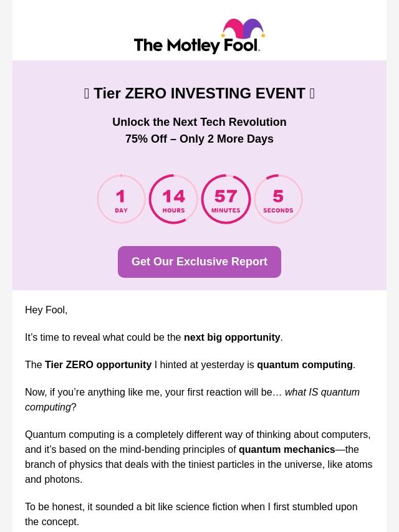Click the bold 'Tier ZERO opportunity' phrase
The image size is (399, 532).
(98, 364)
